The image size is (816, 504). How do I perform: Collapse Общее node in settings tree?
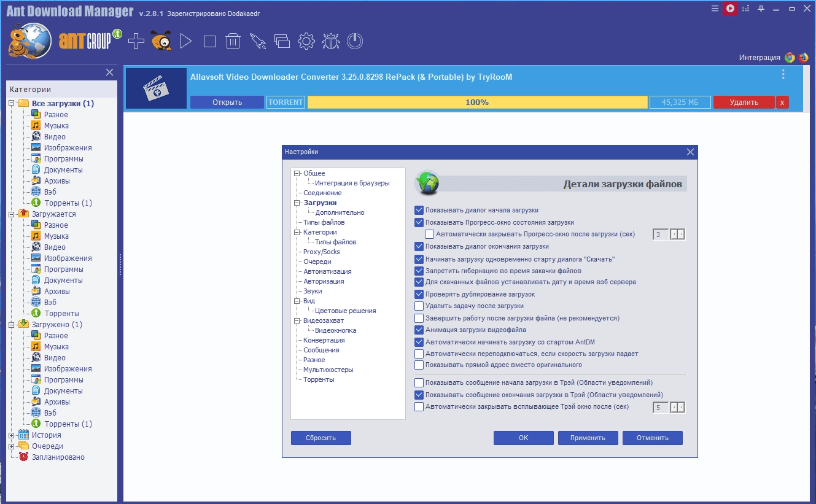(x=297, y=173)
